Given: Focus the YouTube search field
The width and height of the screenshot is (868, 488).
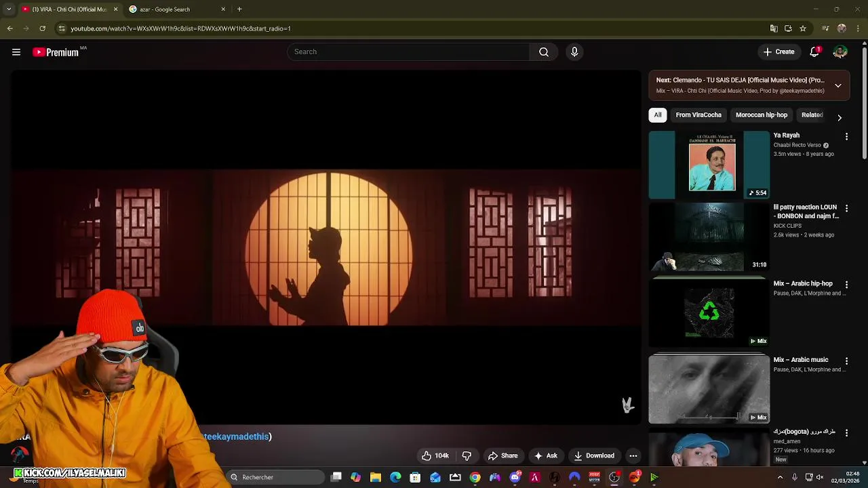Looking at the screenshot, I should (408, 52).
